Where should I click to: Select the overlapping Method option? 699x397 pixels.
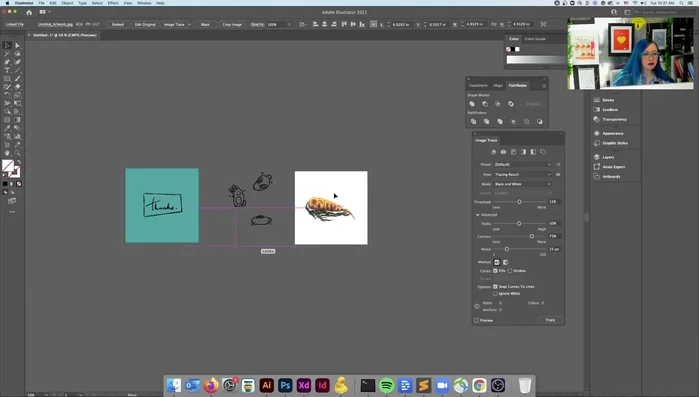(x=506, y=262)
